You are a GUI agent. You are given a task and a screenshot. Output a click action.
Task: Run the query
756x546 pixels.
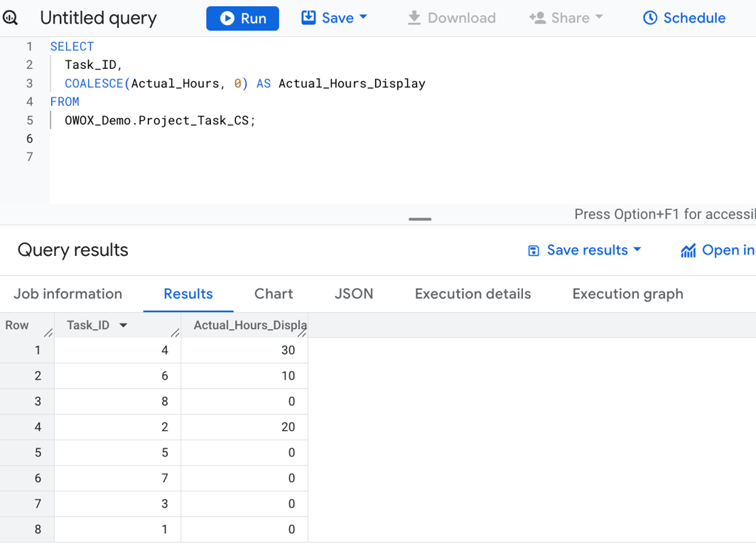(242, 18)
